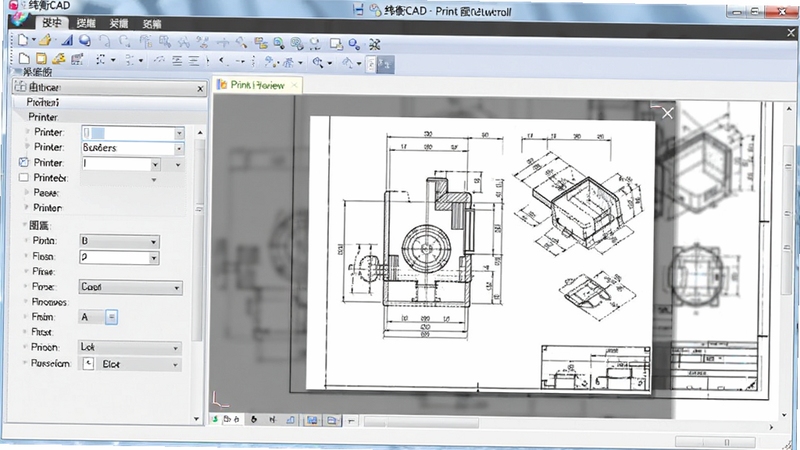The width and height of the screenshot is (800, 450).
Task: Click the left panel scrollbar down arrow
Action: pos(196,419)
